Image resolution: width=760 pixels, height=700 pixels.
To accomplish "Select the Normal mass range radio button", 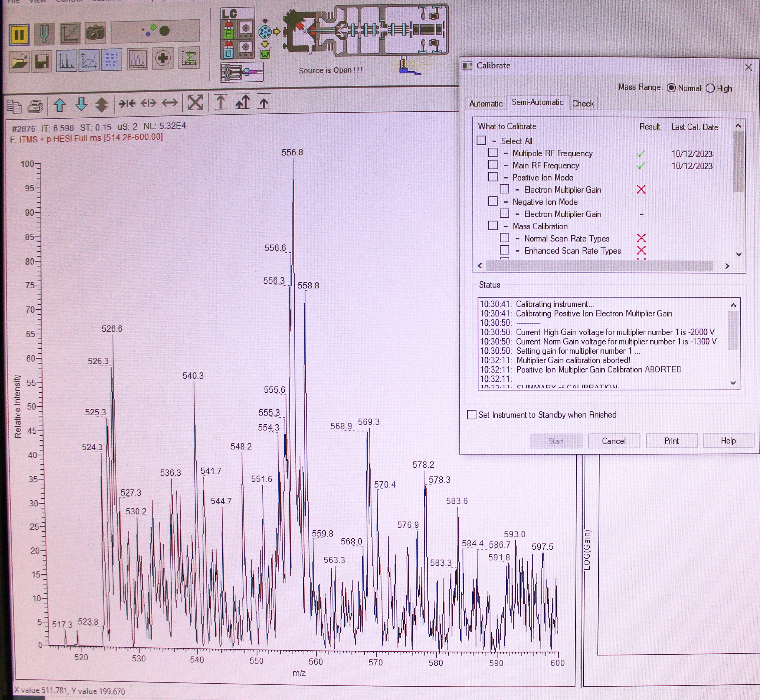I will pyautogui.click(x=671, y=88).
